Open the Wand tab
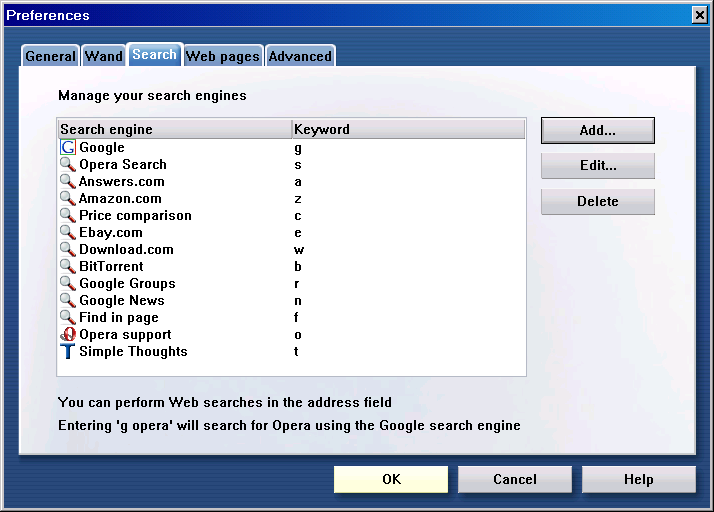This screenshot has height=512, width=714. tap(104, 56)
